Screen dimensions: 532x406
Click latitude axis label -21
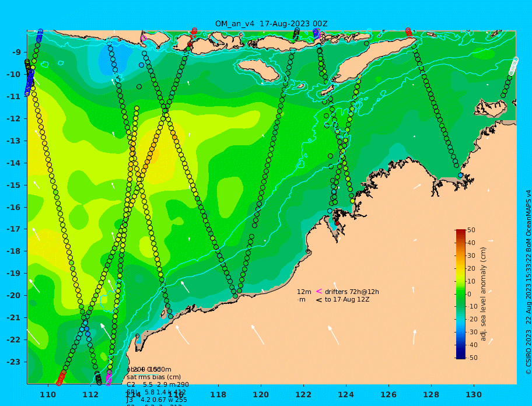click(13, 318)
